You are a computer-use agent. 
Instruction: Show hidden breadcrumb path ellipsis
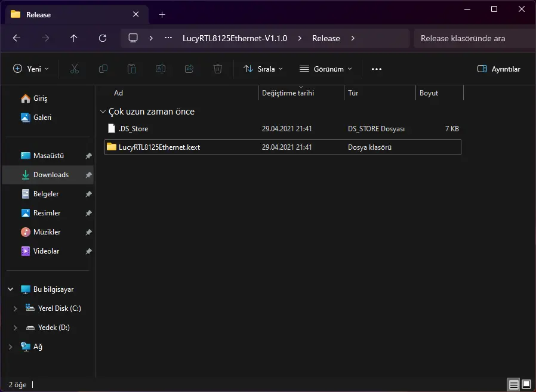pyautogui.click(x=168, y=38)
